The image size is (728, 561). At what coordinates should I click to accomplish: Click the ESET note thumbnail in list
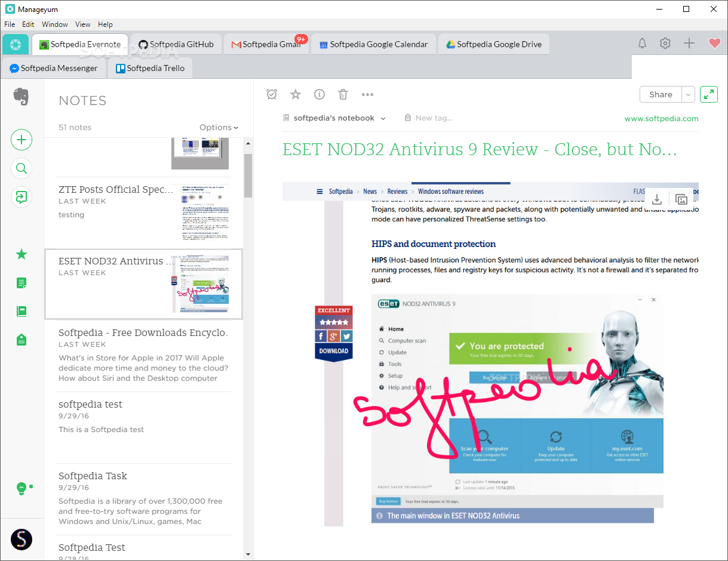coord(200,284)
